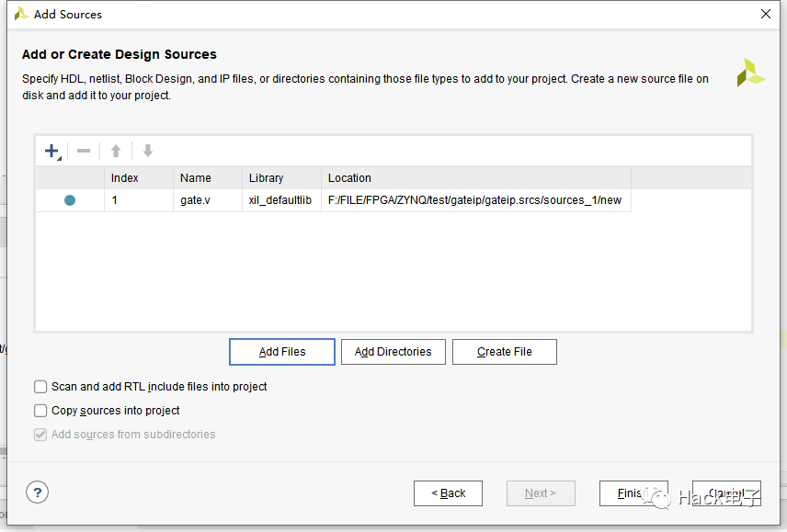Sort by the Library column header
Viewport: 787px width, 532px height.
point(281,178)
